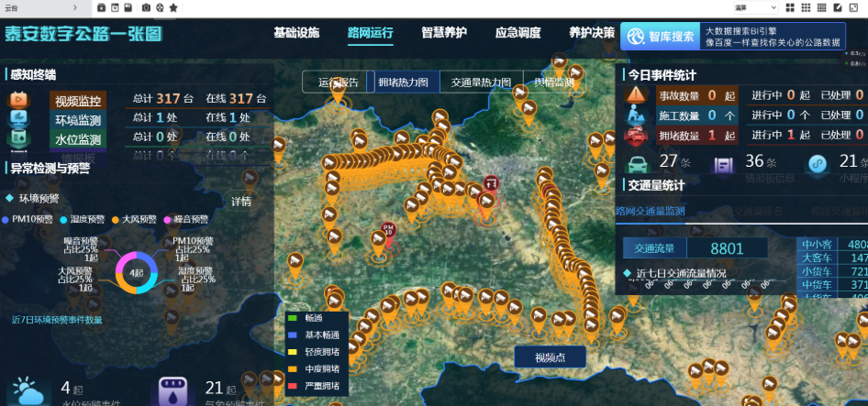Switch to 3x3 grid layout icon
Image resolution: width=868 pixels, height=406 pixels.
[x=806, y=7]
